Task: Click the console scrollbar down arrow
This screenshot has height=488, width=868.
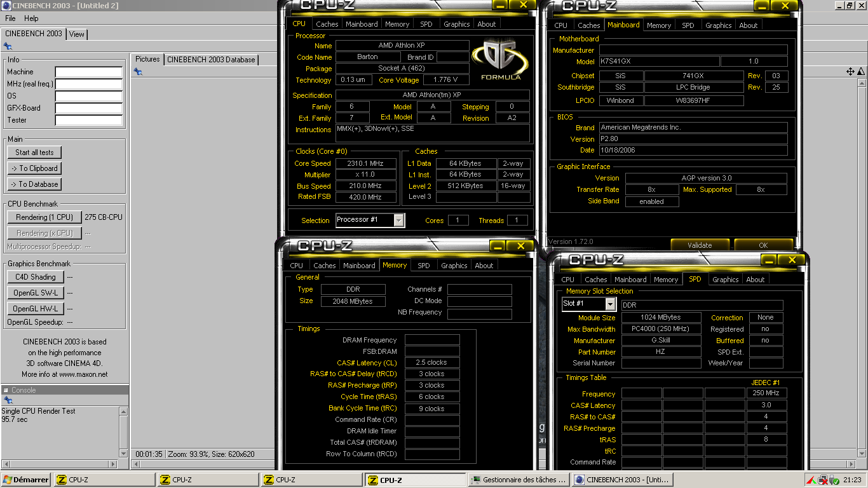Action: [123, 453]
